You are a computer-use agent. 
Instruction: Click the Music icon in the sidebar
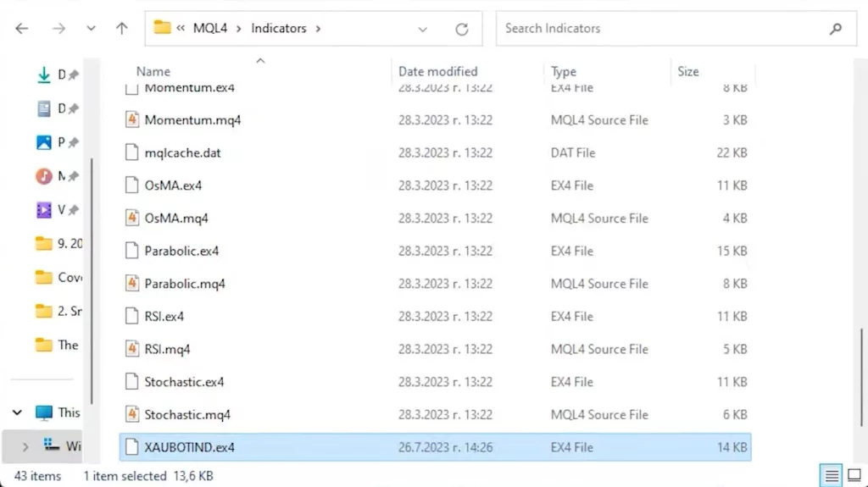click(44, 176)
